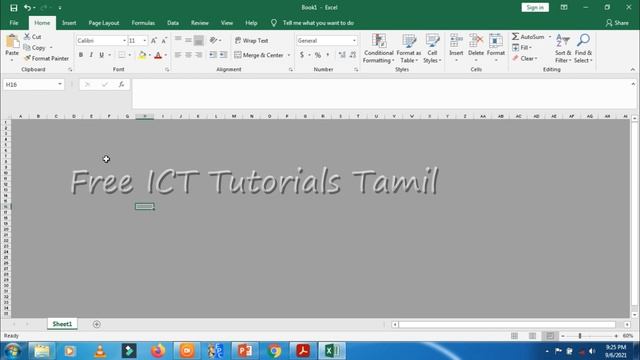640x360 pixels.
Task: Toggle Bold formatting
Action: coord(81,55)
